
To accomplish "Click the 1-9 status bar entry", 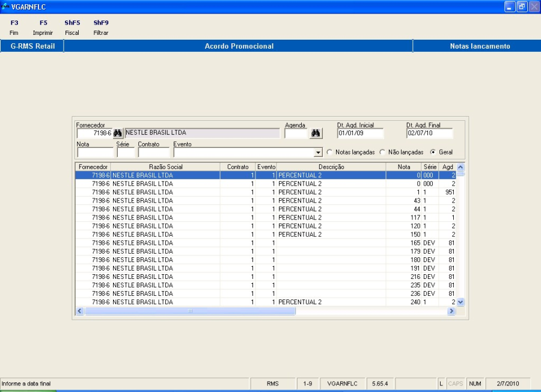I will pos(307,384).
